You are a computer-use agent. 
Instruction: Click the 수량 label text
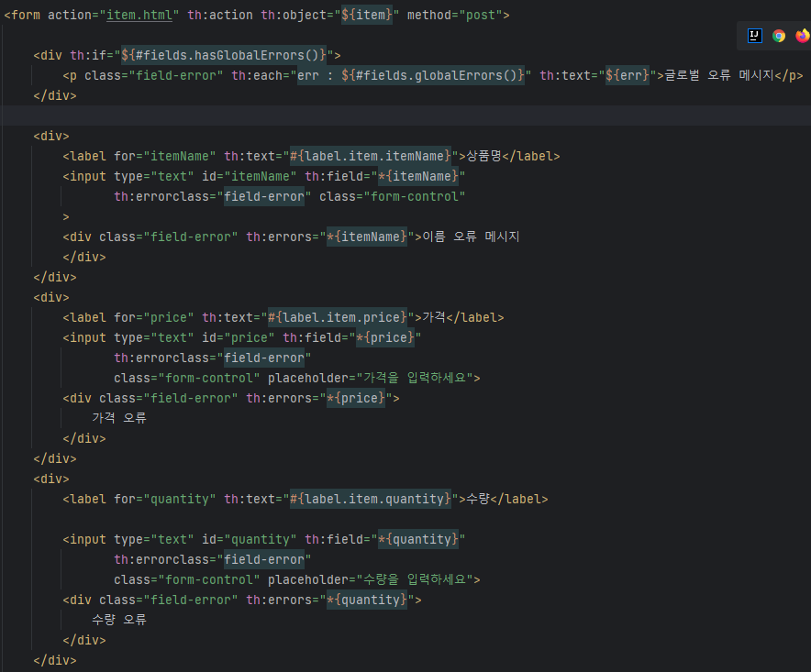point(478,499)
